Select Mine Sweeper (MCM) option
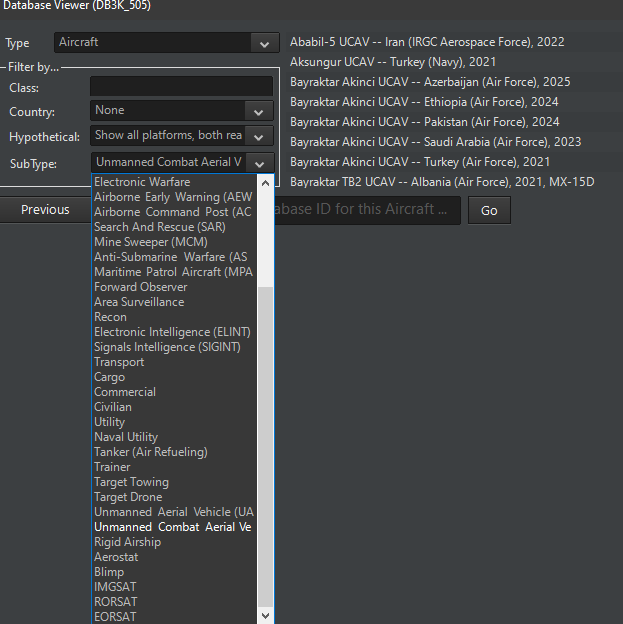This screenshot has width=623, height=624. 174,242
